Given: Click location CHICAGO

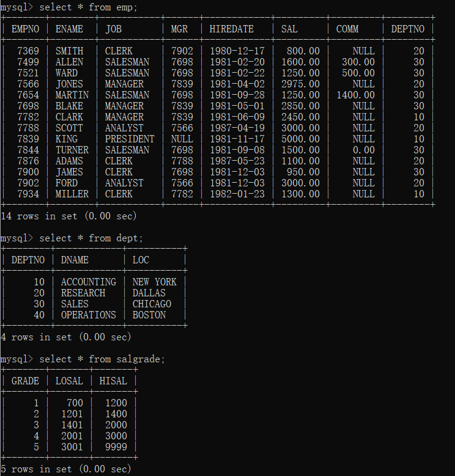Looking at the screenshot, I should (x=152, y=304).
